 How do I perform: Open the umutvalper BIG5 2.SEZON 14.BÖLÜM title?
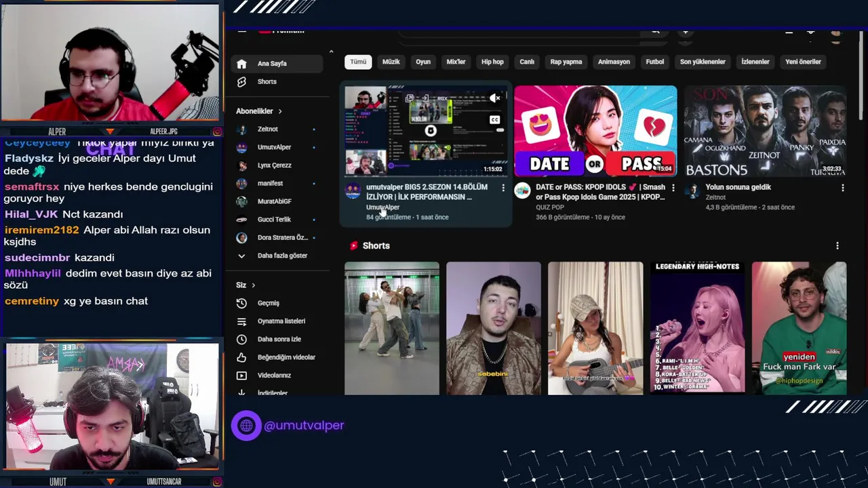427,192
